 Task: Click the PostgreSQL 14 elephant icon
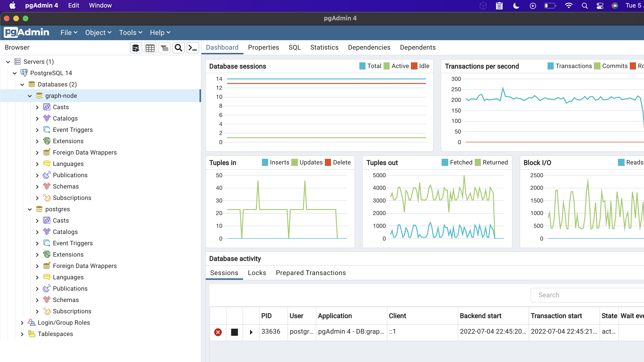tap(24, 73)
